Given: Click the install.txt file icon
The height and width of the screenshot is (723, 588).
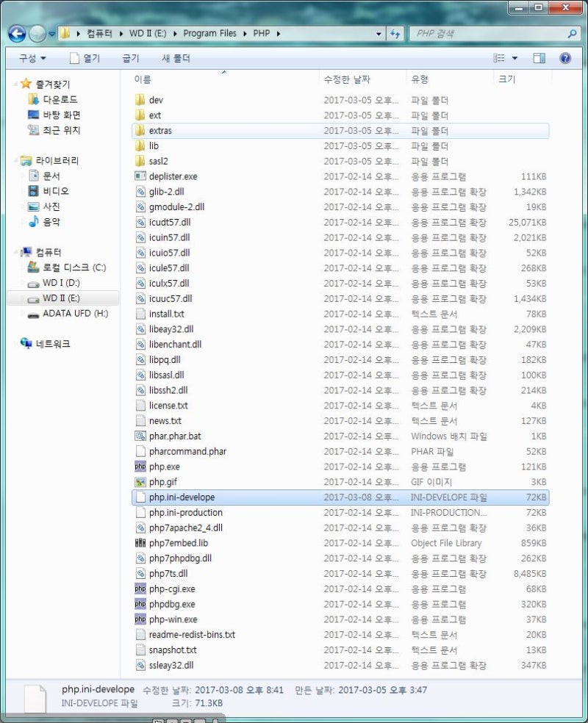Looking at the screenshot, I should tap(140, 314).
